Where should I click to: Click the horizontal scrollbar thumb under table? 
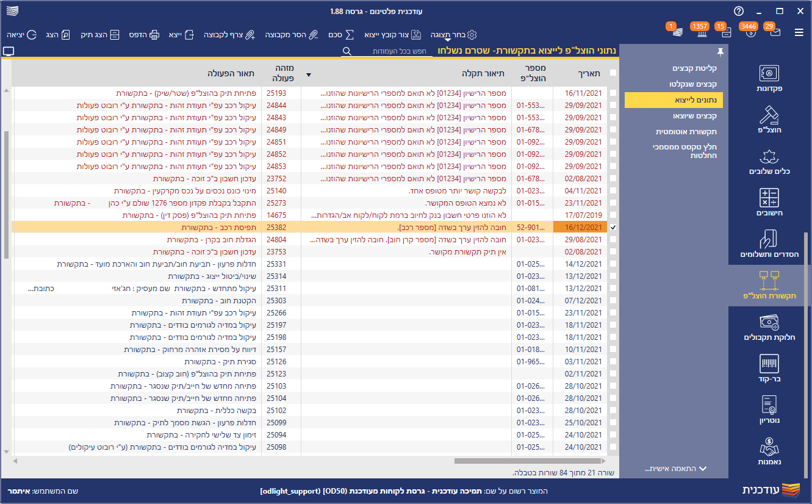(x=528, y=461)
